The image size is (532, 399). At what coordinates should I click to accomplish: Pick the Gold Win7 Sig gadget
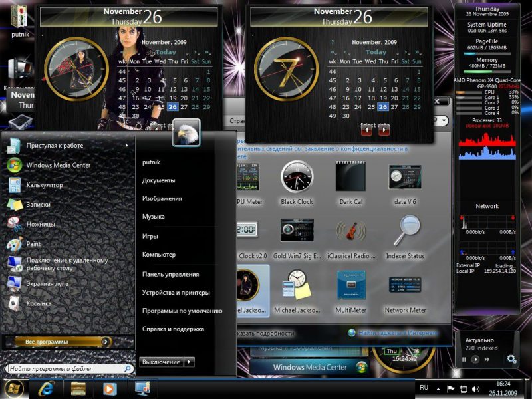pos(297,237)
